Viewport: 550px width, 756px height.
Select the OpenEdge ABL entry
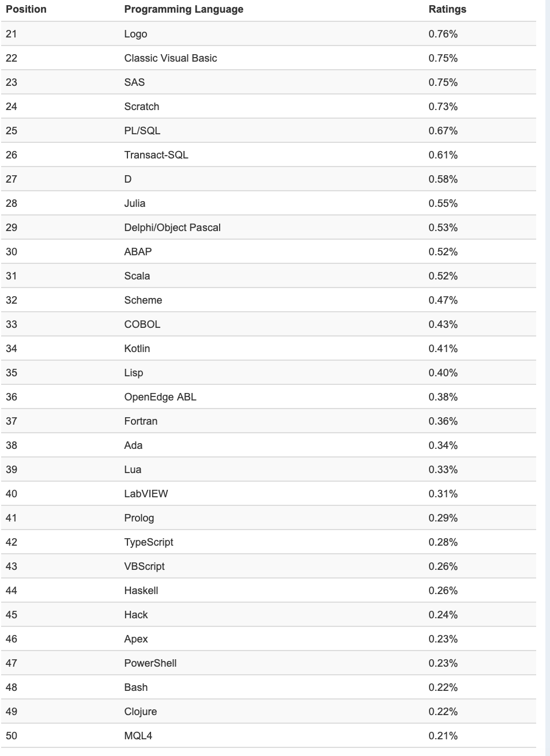pyautogui.click(x=160, y=397)
